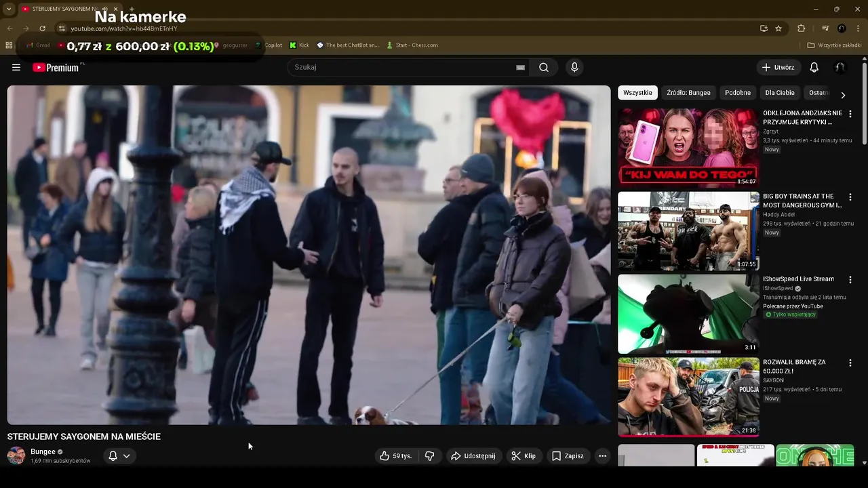Viewport: 868px width, 488px height.
Task: Open options menu for ODKLEJONA ANDZIAKS video
Action: point(850,114)
